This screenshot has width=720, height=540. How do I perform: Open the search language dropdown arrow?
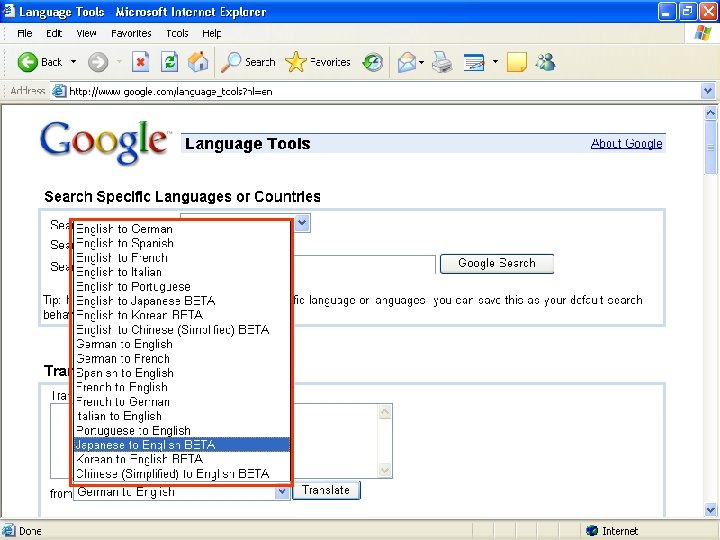[302, 223]
